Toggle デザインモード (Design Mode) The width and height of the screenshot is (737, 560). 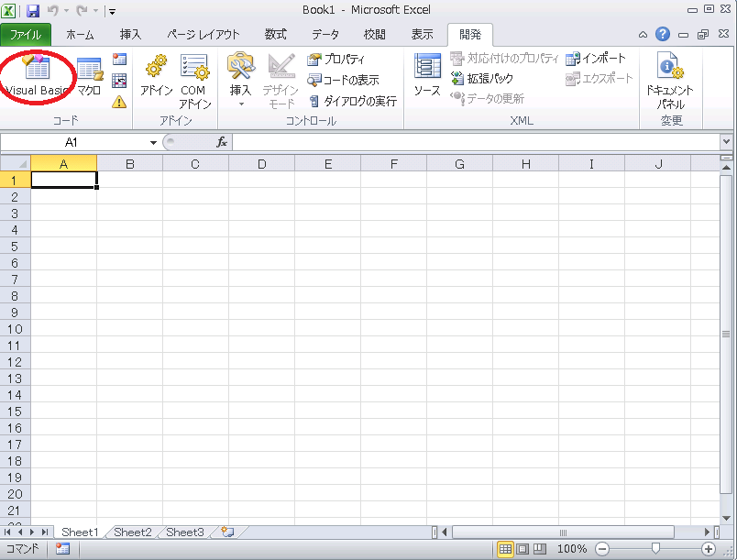281,81
